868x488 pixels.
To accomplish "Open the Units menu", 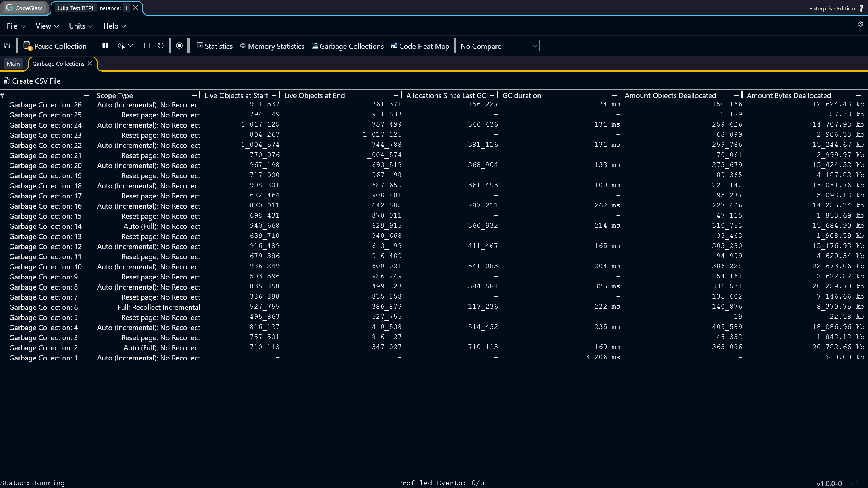I will coord(81,26).
